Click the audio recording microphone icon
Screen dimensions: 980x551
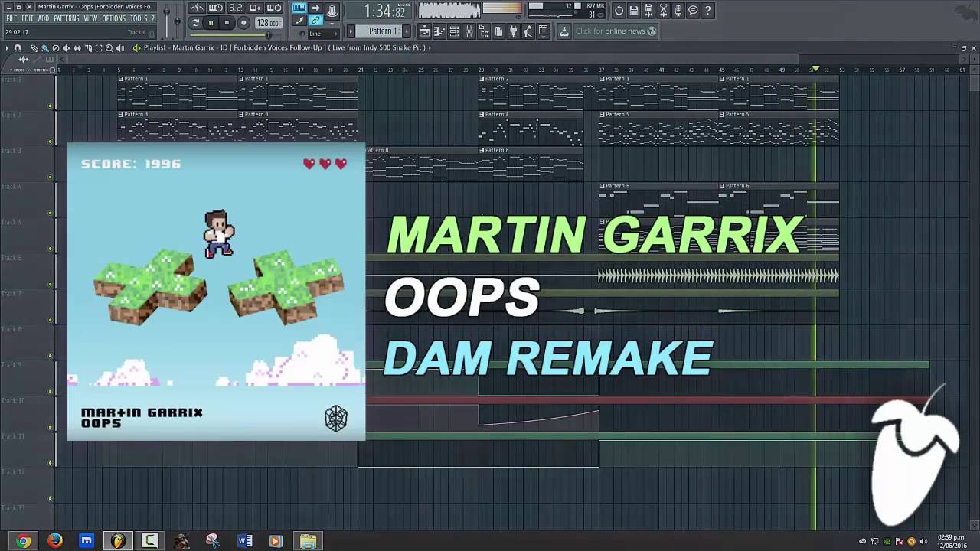click(678, 11)
